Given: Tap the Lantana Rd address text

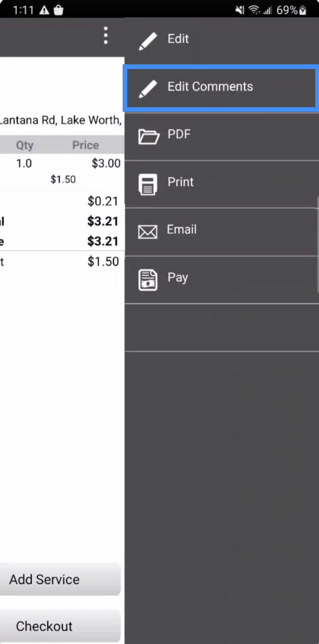Looking at the screenshot, I should (x=61, y=120).
